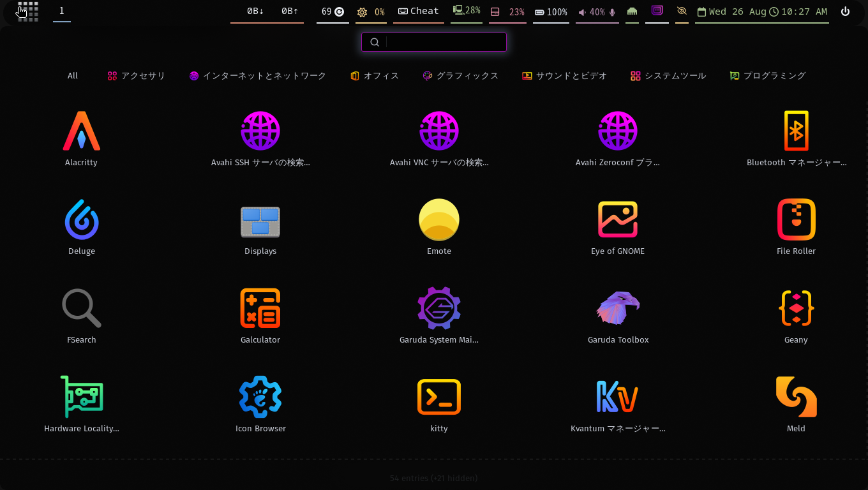Show the All applications category
This screenshot has width=868, height=490.
click(73, 76)
